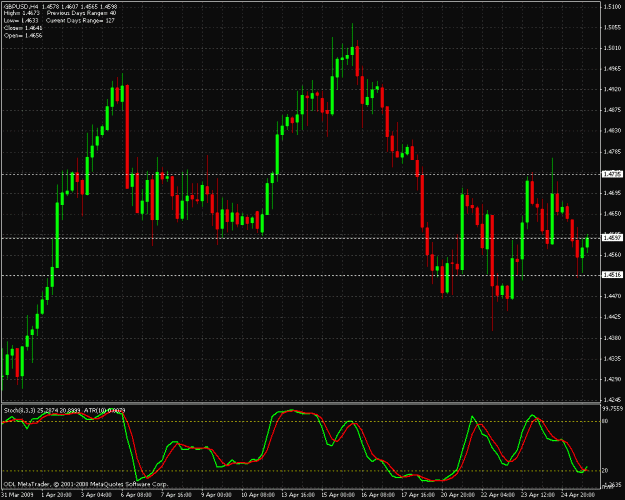Click the 1.5100 price axis label
Image resolution: width=625 pixels, height=500 pixels.
coord(612,7)
